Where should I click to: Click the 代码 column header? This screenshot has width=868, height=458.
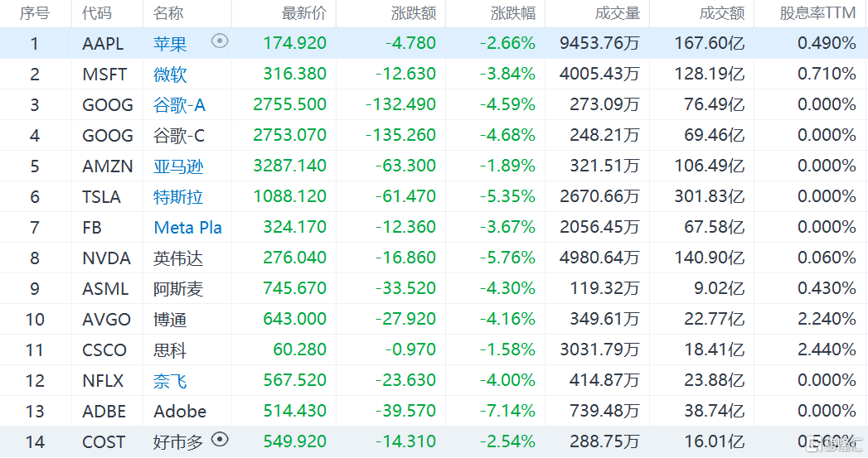97,13
